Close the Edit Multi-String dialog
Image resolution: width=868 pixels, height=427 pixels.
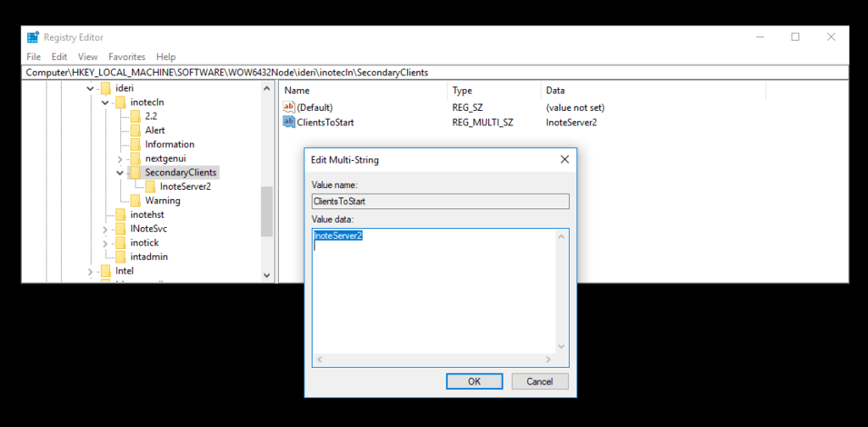565,160
